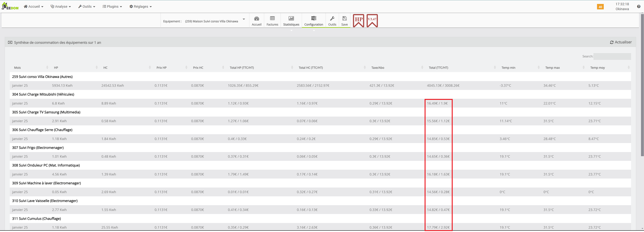Click the help question mark icon

639,7
